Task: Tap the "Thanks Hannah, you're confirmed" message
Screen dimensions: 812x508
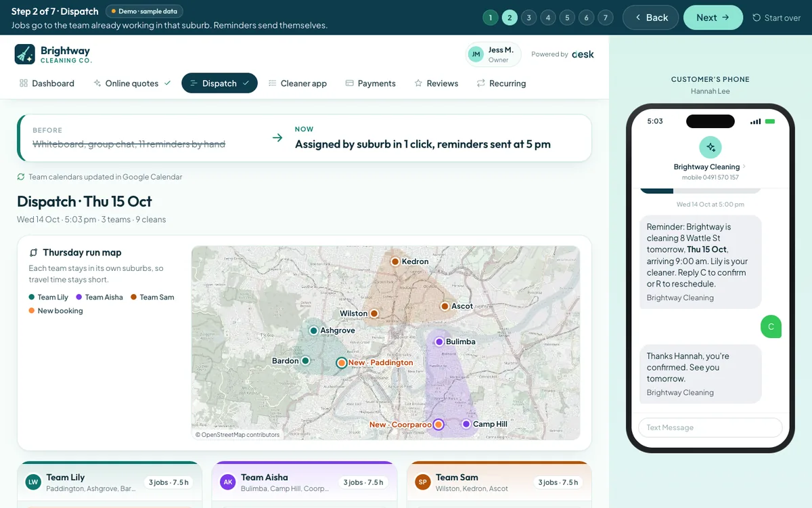Action: pos(701,374)
